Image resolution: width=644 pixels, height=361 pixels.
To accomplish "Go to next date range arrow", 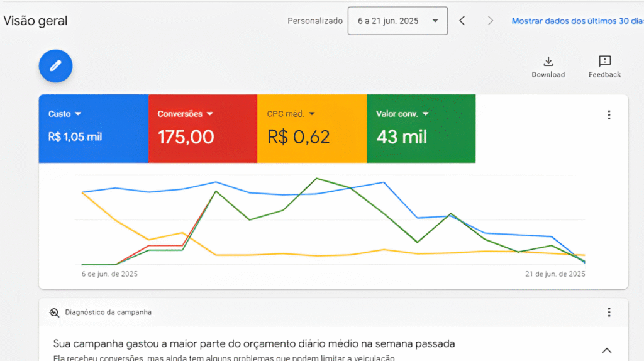I will [x=490, y=21].
